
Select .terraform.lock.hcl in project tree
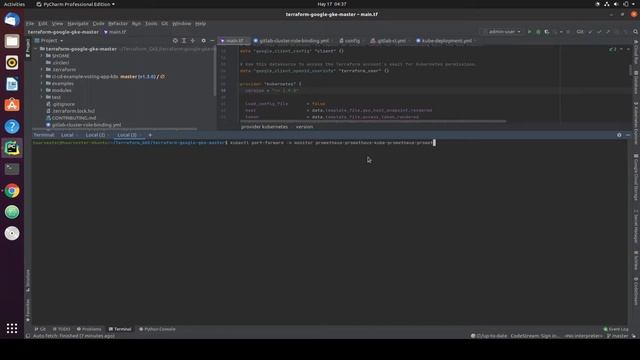[x=73, y=111]
